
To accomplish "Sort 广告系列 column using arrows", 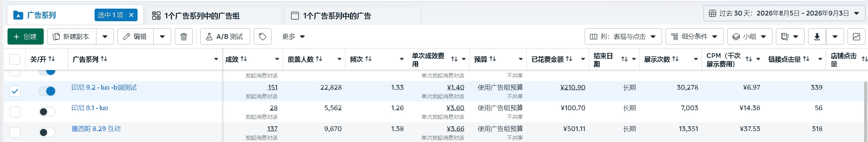I will coord(104,59).
